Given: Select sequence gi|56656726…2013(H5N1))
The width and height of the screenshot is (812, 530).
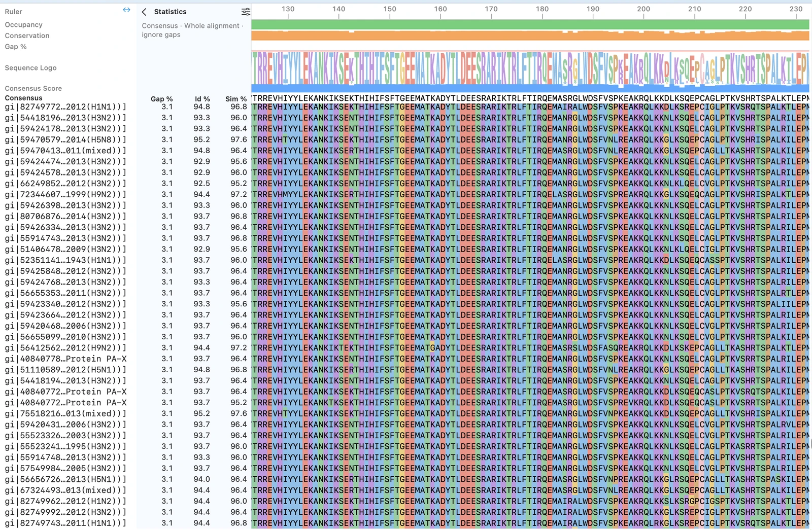Looking at the screenshot, I should pos(65,479).
